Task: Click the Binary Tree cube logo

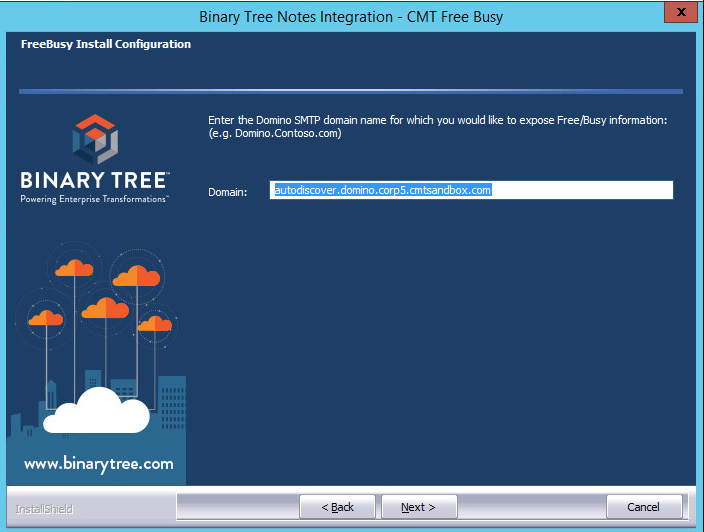Action: pos(95,139)
